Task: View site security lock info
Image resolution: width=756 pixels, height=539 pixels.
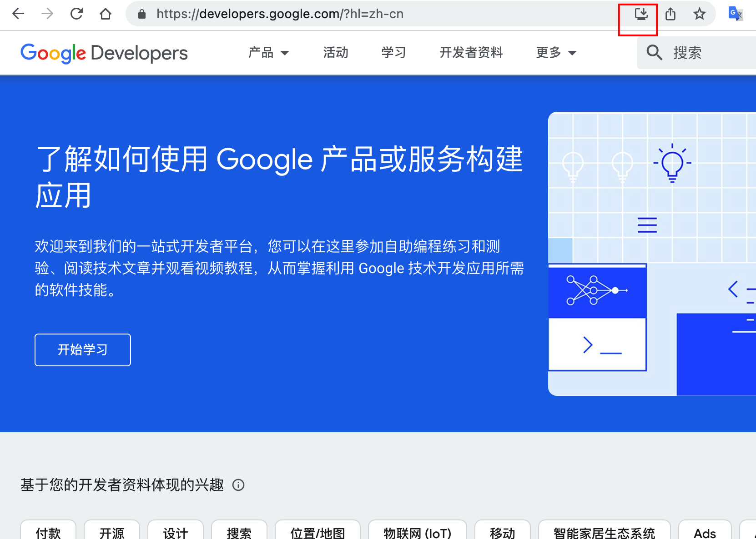Action: click(142, 14)
